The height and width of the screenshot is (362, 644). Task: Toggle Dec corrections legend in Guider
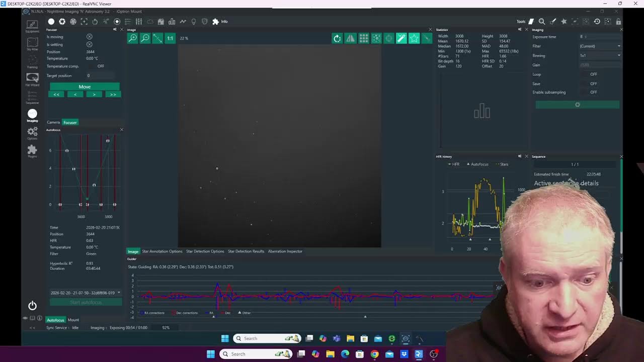tap(185, 313)
